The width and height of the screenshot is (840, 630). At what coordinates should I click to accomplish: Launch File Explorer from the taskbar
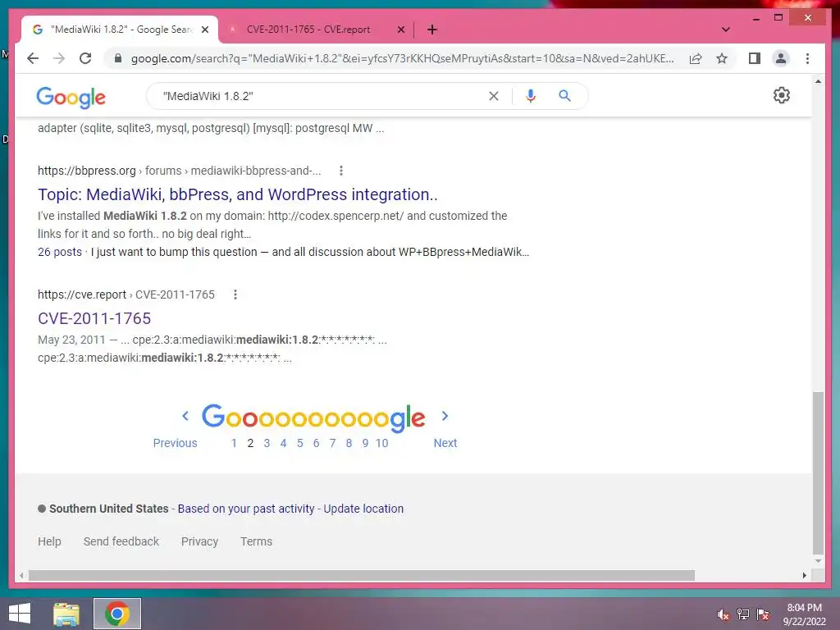pos(66,614)
